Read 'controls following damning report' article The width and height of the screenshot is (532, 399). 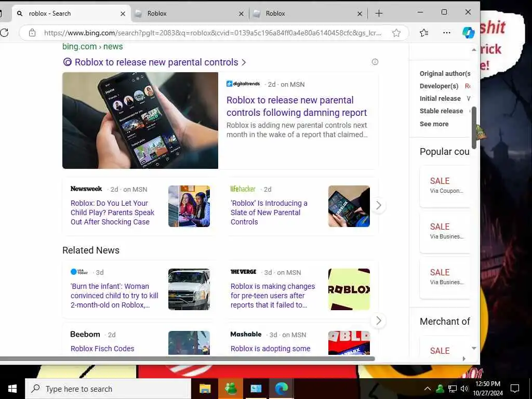tap(297, 107)
